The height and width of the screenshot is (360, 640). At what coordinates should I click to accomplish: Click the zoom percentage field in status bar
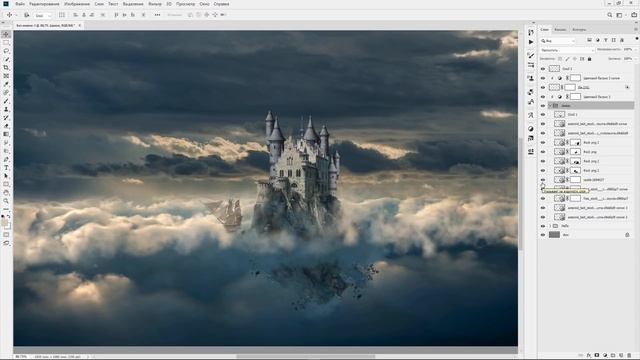(20, 356)
